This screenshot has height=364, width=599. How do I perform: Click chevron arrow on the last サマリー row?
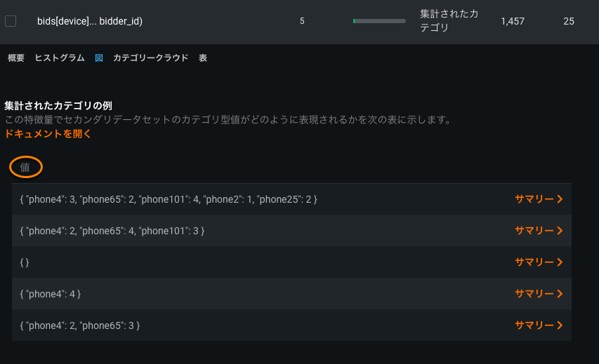point(560,325)
